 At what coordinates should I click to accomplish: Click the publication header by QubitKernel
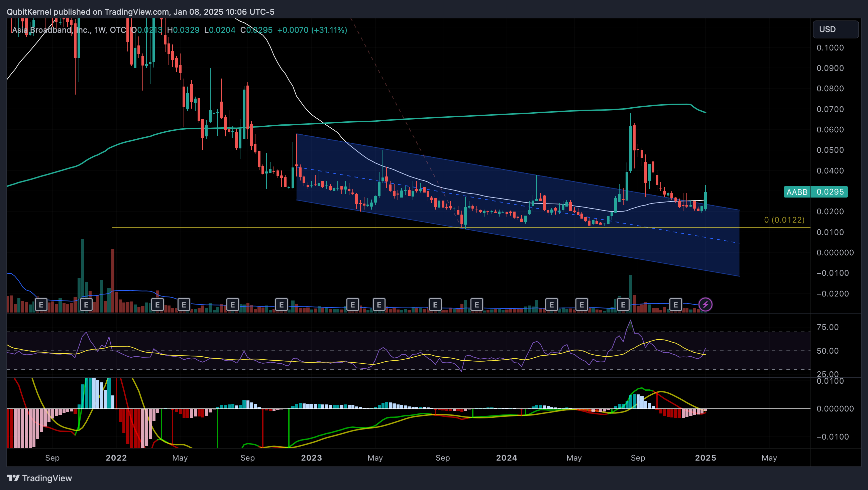140,12
